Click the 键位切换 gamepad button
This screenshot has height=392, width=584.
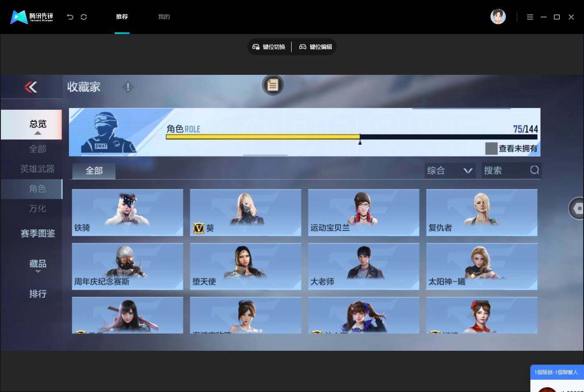click(x=269, y=47)
